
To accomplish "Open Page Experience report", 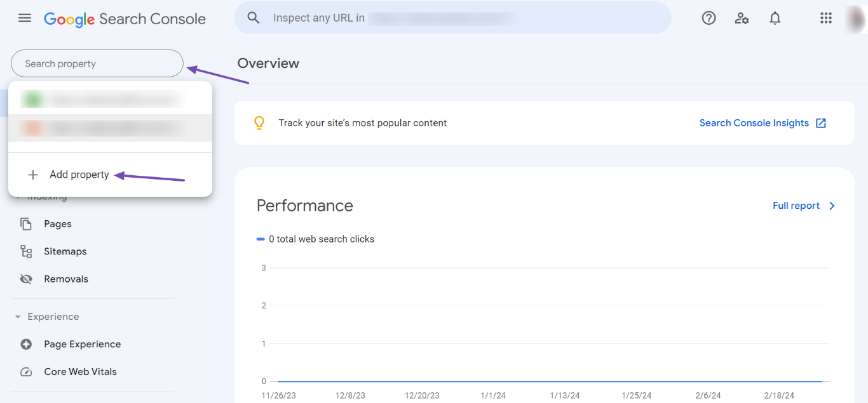I will click(82, 344).
